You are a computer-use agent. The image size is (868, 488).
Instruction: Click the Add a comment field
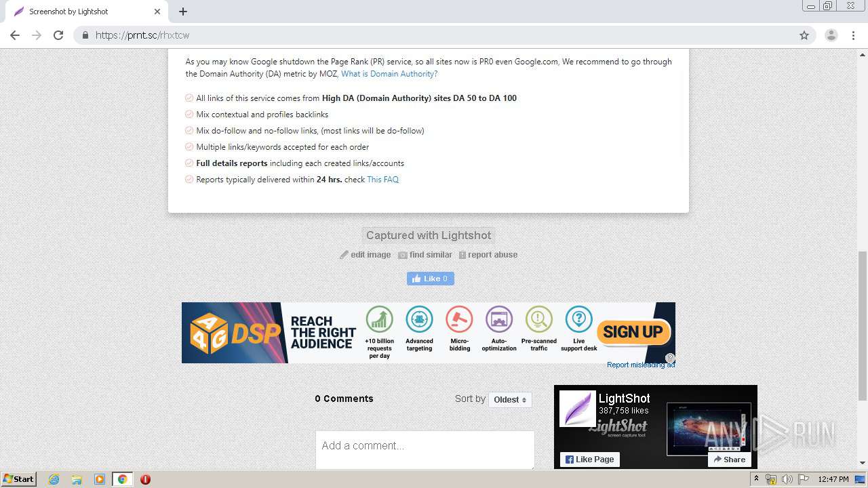(425, 449)
